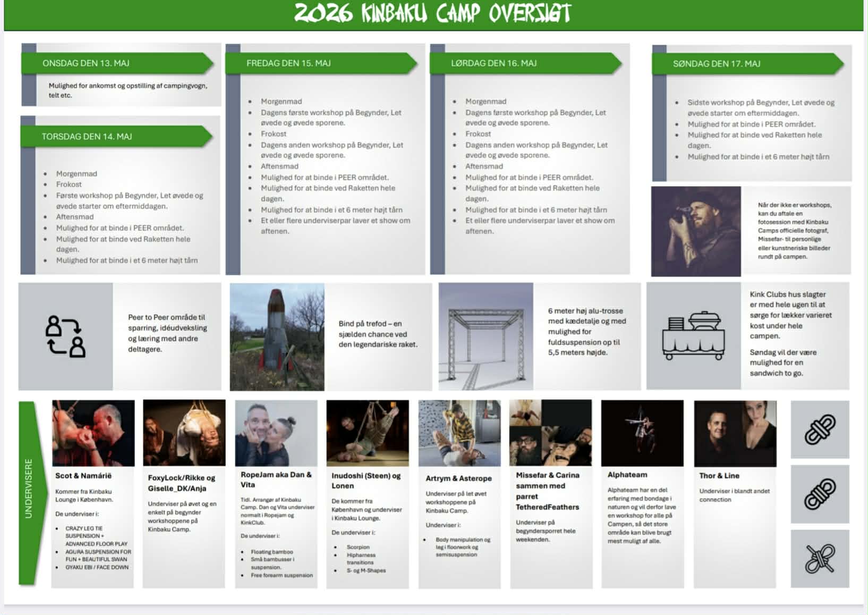Click the Peer to Peer exchange icon
Screen dimensions: 868x615
65,336
